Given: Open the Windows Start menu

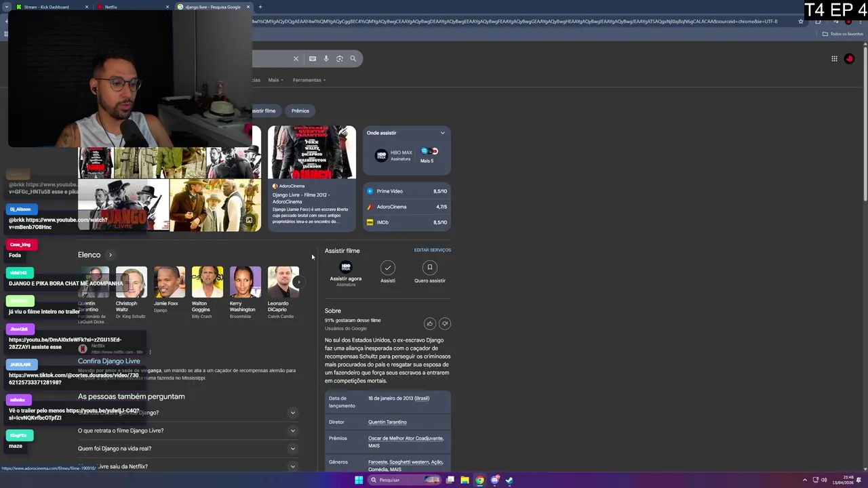Looking at the screenshot, I should [x=359, y=480].
